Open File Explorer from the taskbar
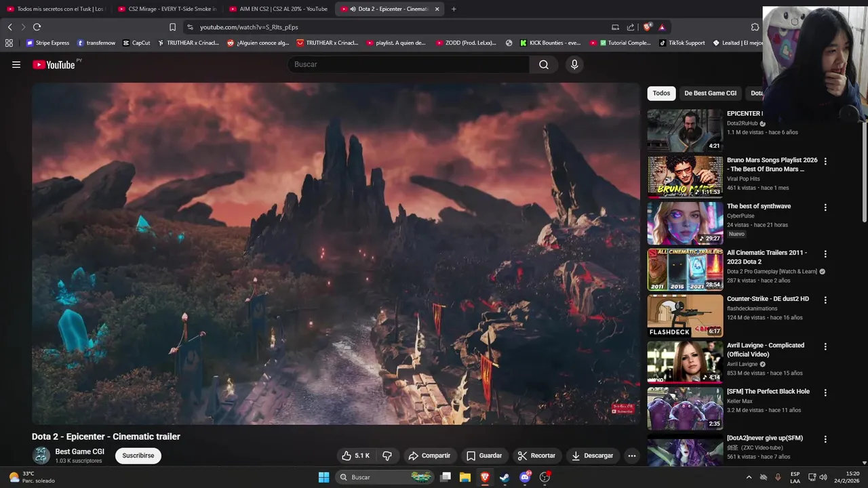868x488 pixels. [x=465, y=477]
